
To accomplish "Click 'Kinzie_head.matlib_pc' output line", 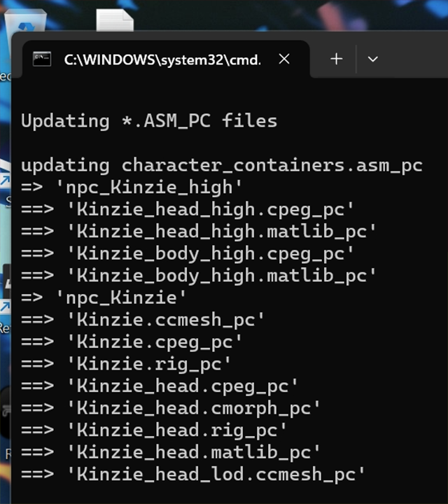I will click(x=171, y=452).
